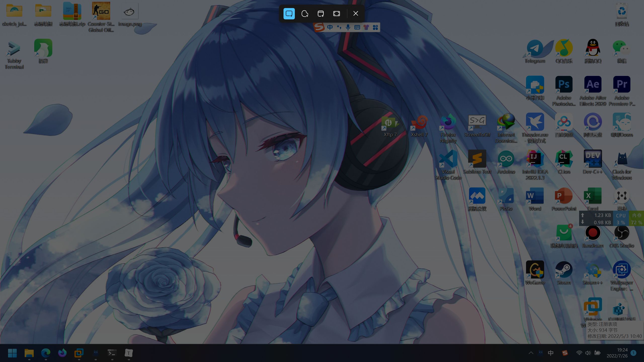Toggle Sogou voice input microphone
The width and height of the screenshot is (644, 362).
coord(348,27)
